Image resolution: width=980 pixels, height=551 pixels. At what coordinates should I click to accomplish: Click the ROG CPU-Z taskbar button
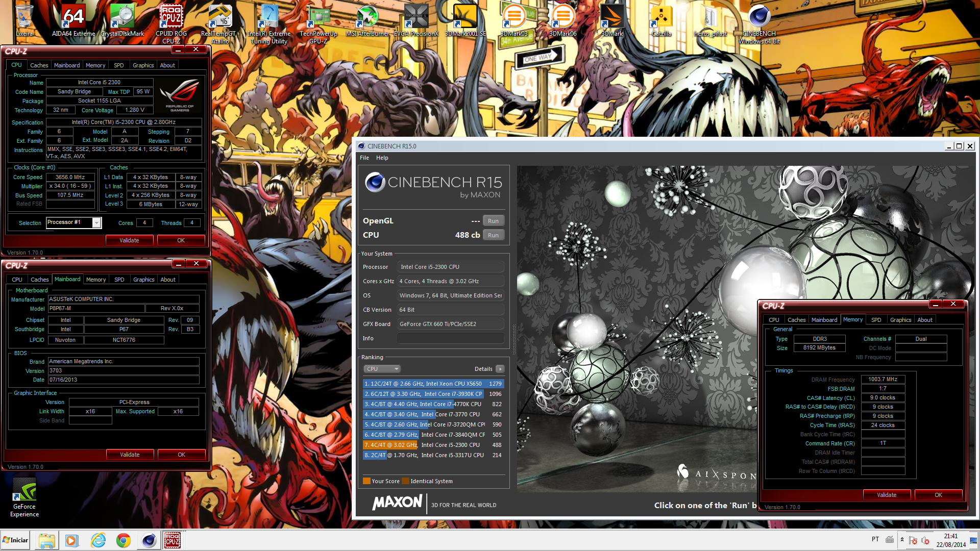[x=172, y=540]
